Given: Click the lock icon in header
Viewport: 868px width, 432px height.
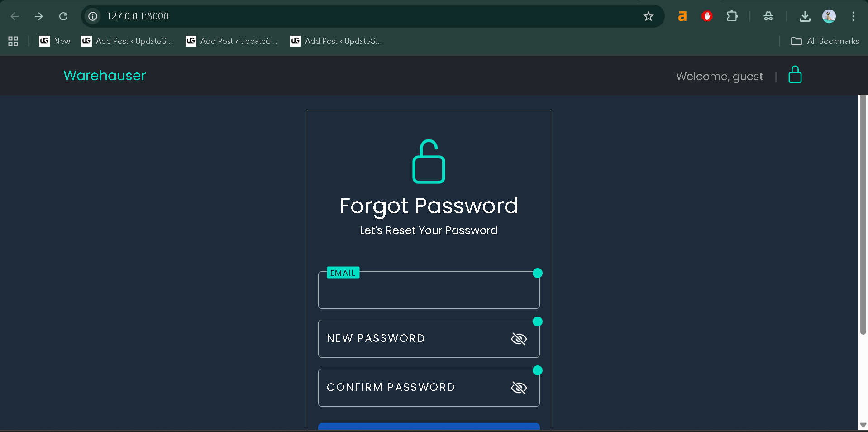Looking at the screenshot, I should [795, 75].
